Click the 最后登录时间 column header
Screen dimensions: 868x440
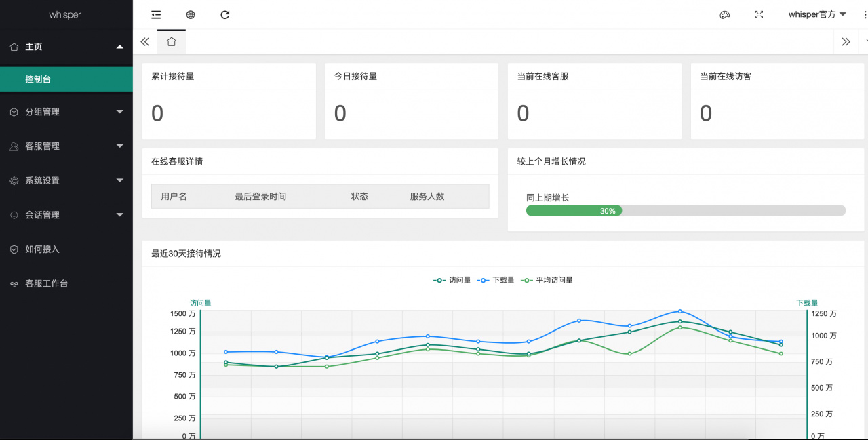260,197
